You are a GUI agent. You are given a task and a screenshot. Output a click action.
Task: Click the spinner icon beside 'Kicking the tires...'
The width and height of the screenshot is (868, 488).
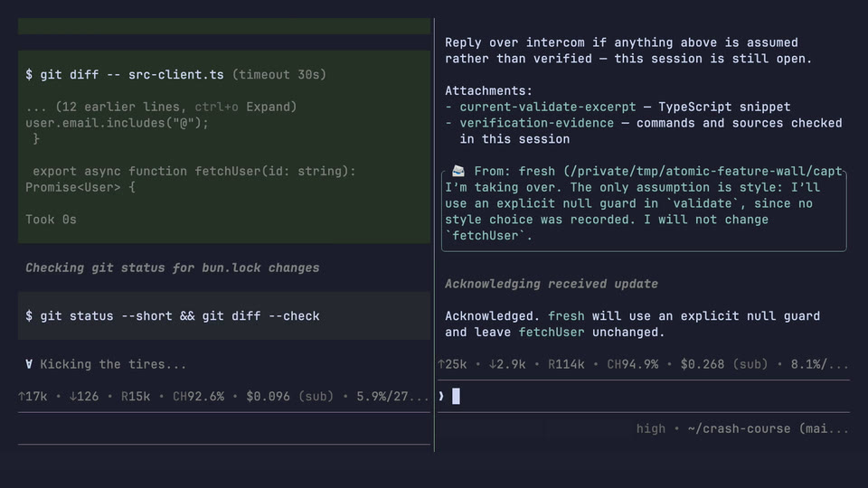(x=29, y=364)
